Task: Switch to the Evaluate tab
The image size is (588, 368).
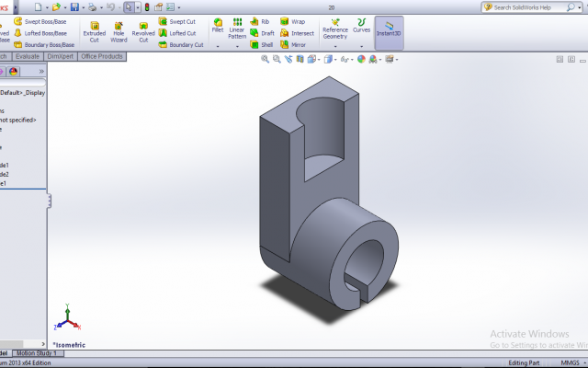Action: pos(28,56)
